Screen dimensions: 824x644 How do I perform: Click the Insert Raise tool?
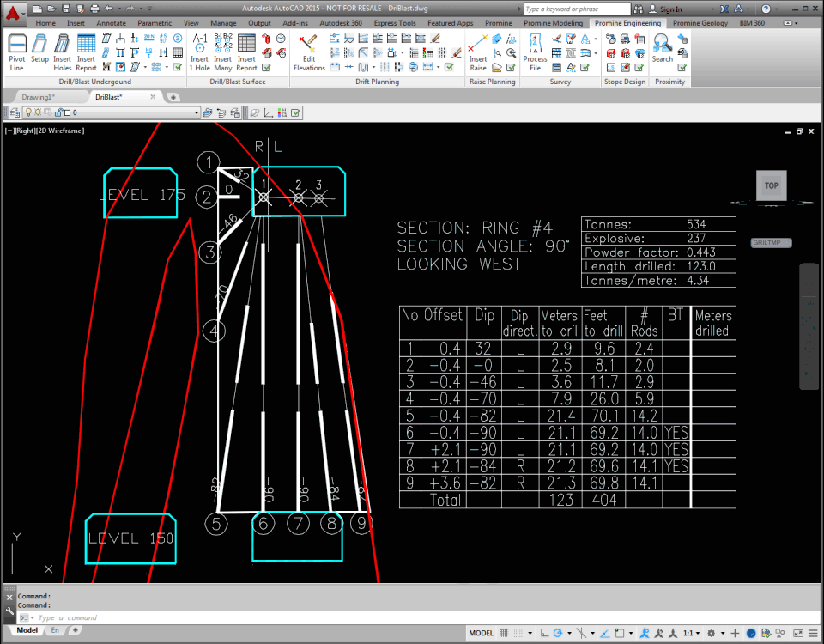[x=478, y=52]
